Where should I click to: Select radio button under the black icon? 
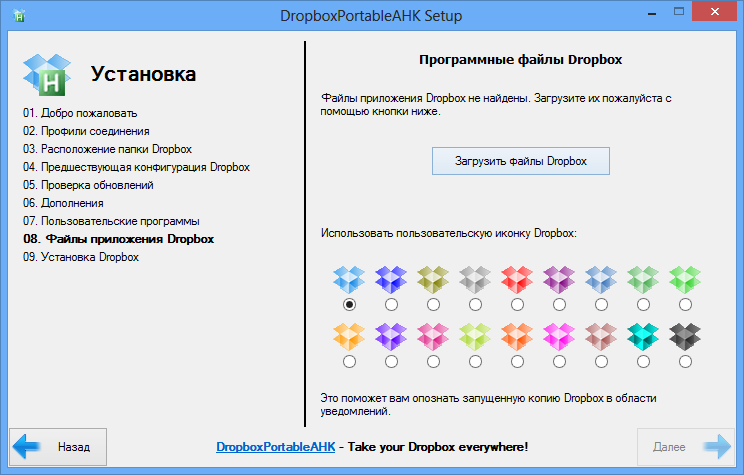coord(685,362)
